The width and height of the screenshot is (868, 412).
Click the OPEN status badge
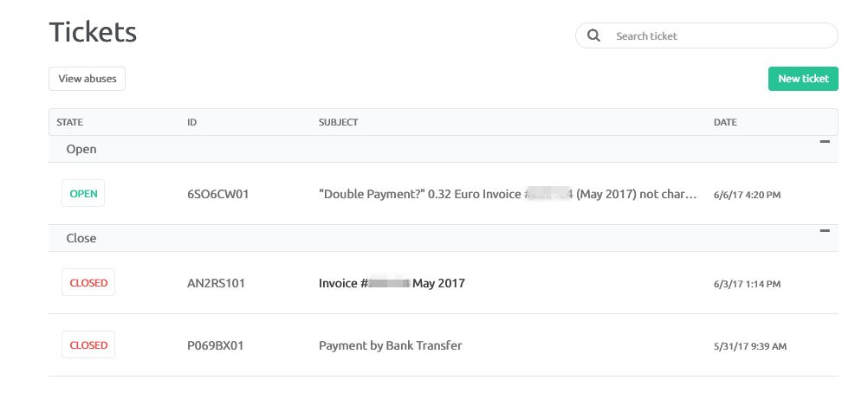click(x=83, y=194)
